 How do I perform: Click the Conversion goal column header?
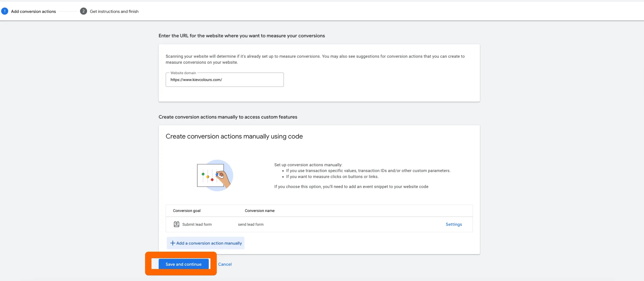point(187,211)
